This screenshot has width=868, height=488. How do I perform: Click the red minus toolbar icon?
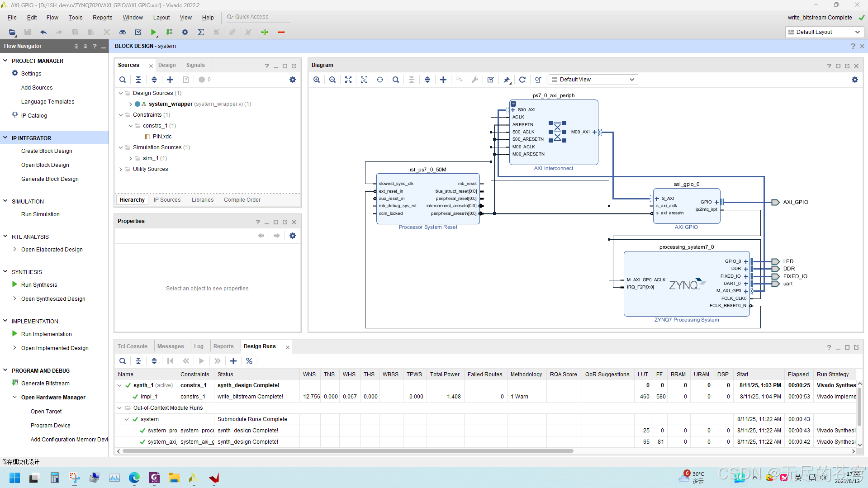(x=281, y=32)
